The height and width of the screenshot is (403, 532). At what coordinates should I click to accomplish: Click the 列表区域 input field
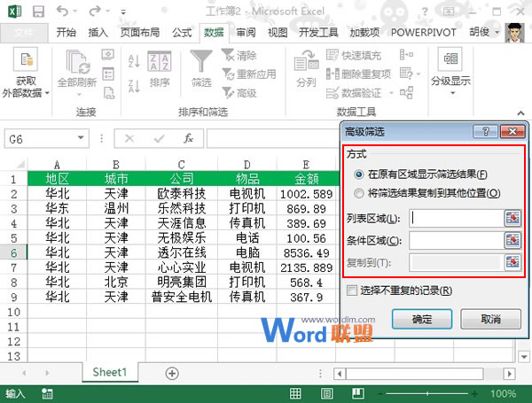(x=457, y=218)
